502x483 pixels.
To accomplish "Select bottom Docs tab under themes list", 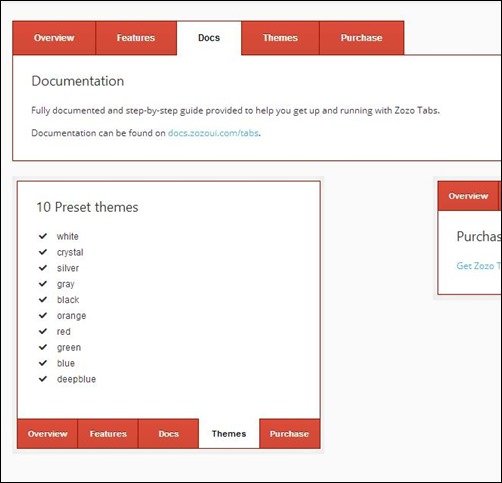I will (169, 434).
